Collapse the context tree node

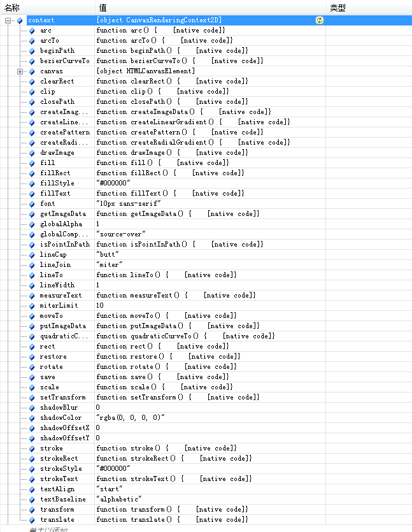tap(8, 20)
